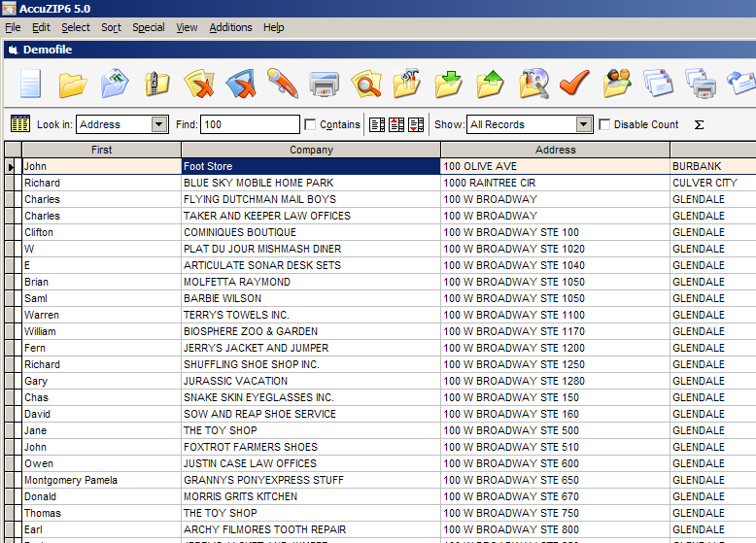Click the new blank document icon
Screen dimensions: 756x543
(30, 84)
